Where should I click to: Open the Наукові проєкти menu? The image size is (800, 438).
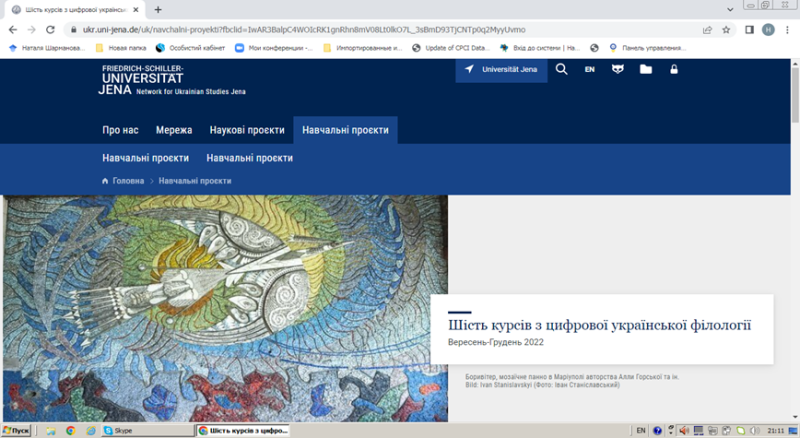[247, 130]
